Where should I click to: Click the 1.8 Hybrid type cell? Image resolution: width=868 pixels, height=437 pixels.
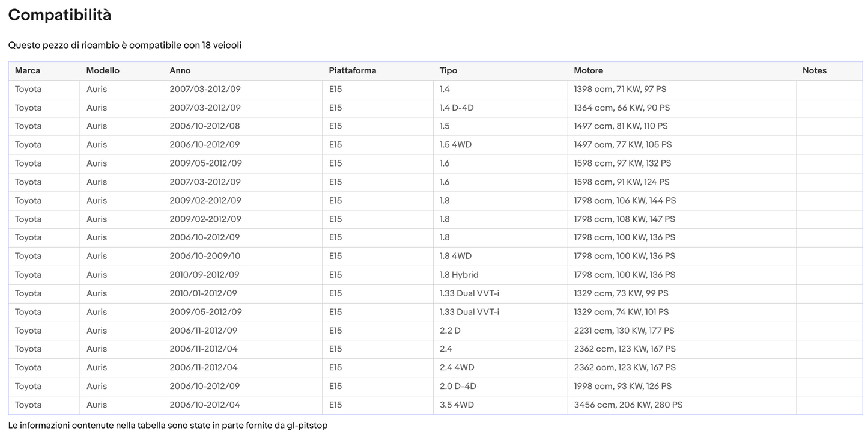[459, 275]
